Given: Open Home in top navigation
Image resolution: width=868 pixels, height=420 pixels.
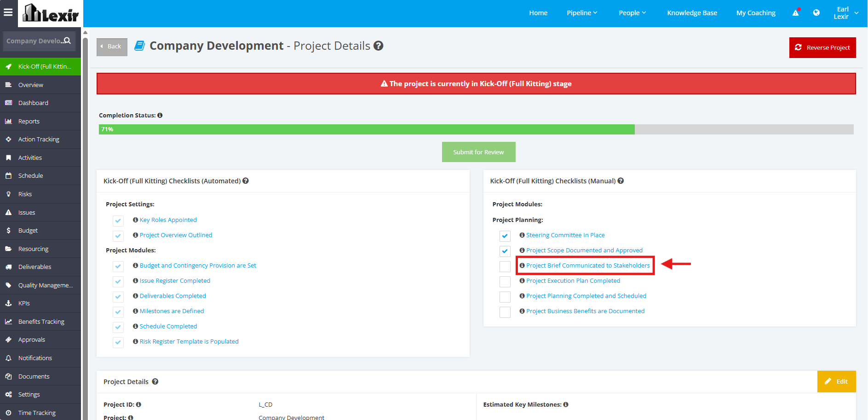Looking at the screenshot, I should click(538, 13).
